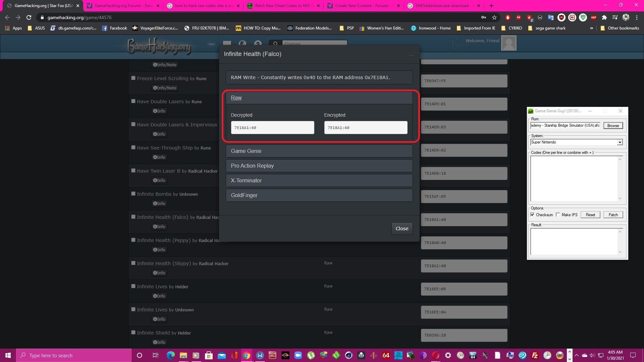Toggle Checksum option in Game Genie Guy
The image size is (644, 362).
tap(532, 215)
